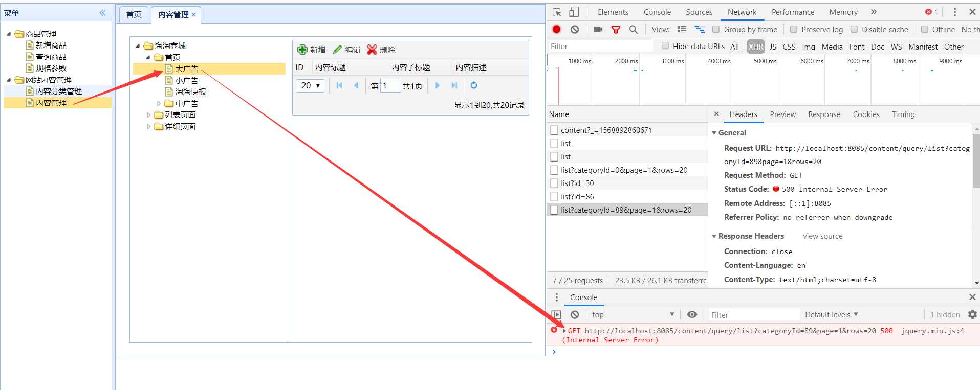
Task: Open console context top dropdown
Action: (632, 315)
